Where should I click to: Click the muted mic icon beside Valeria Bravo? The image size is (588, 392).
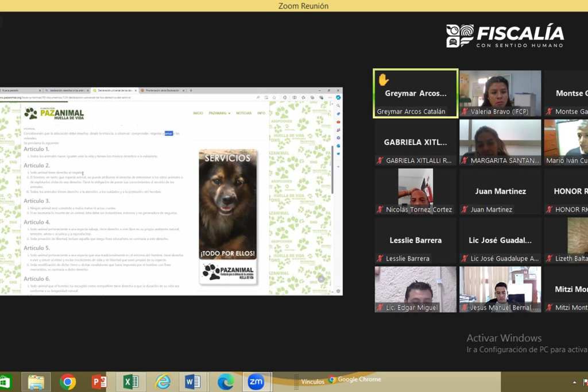click(x=465, y=112)
